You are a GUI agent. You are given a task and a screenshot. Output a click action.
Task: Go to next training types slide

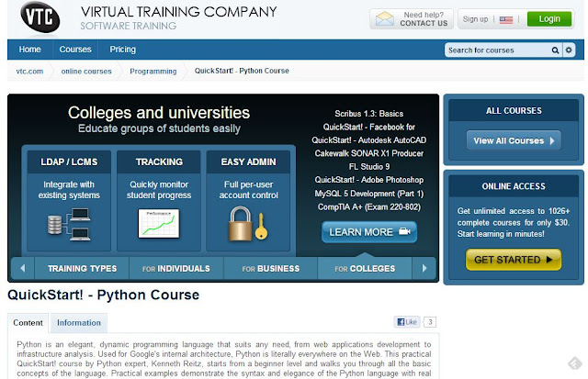pyautogui.click(x=424, y=268)
